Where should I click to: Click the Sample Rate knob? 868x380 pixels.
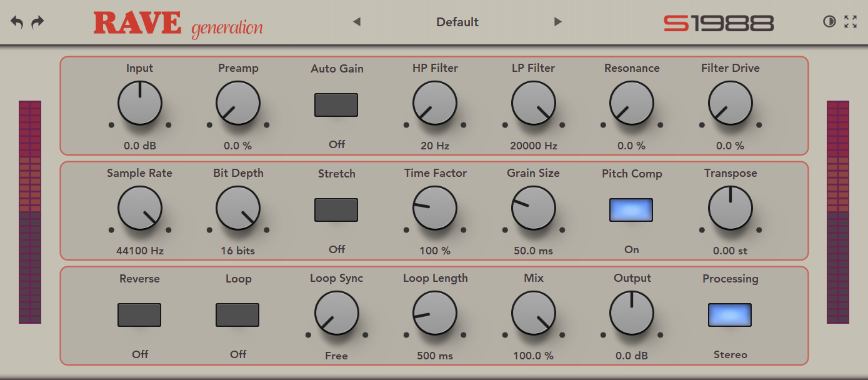(x=140, y=208)
